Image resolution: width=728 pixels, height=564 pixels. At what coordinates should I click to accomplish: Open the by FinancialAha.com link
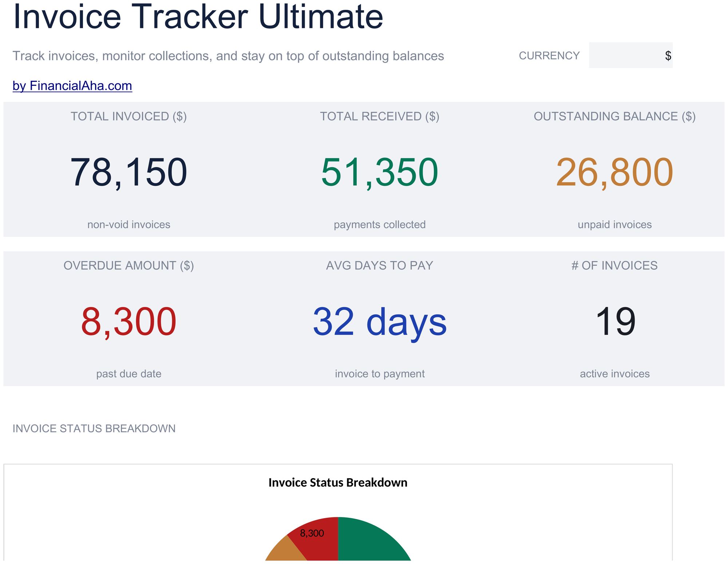click(72, 86)
